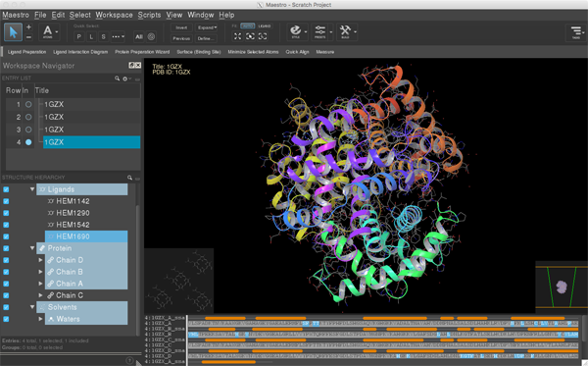Viewport: 588px width, 366px height.
Task: Open the Scripts menu
Action: [x=149, y=15]
